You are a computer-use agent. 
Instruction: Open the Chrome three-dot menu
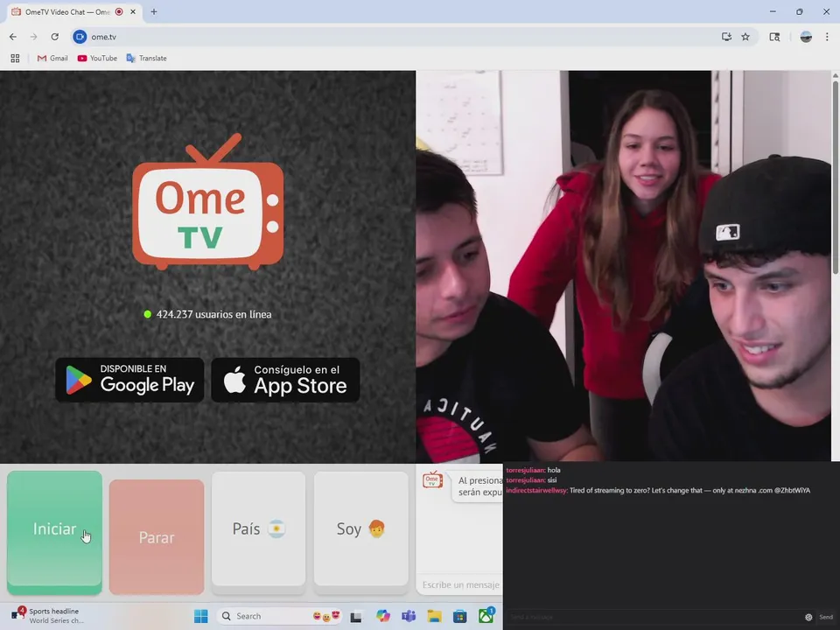(x=827, y=37)
